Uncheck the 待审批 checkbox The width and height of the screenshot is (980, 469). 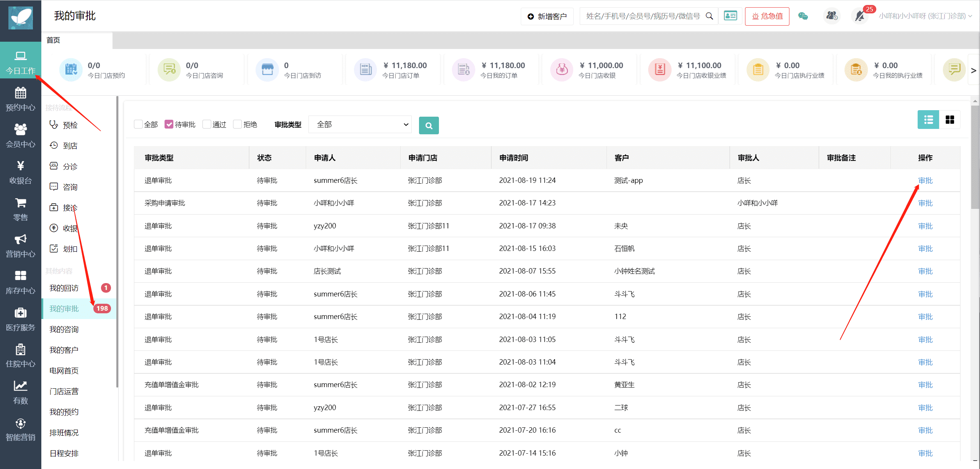tap(169, 124)
